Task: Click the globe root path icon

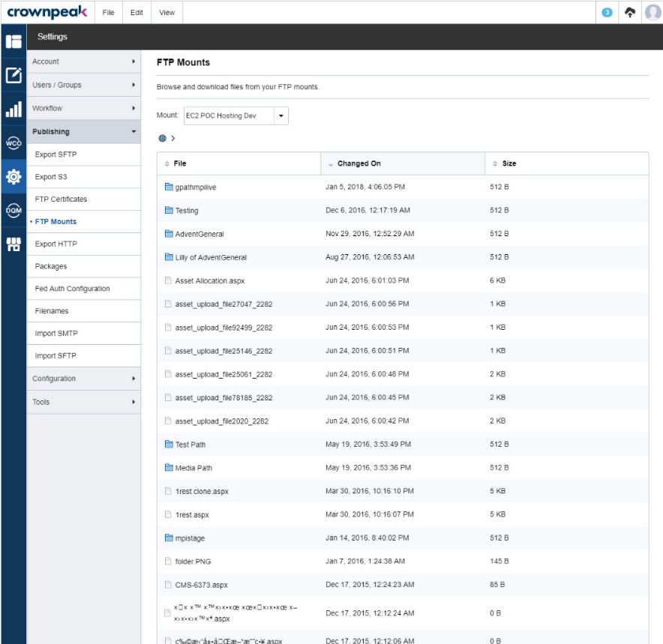Action: point(162,139)
